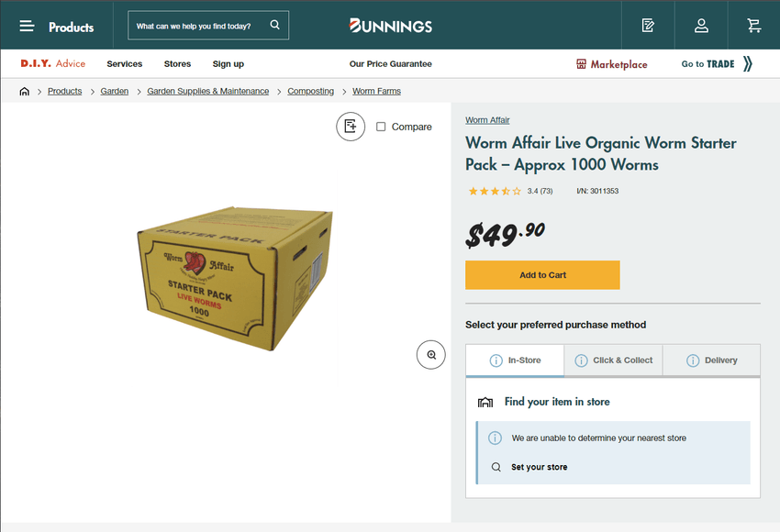This screenshot has width=780, height=532.
Task: Tick the Compare checkbox
Action: (381, 127)
